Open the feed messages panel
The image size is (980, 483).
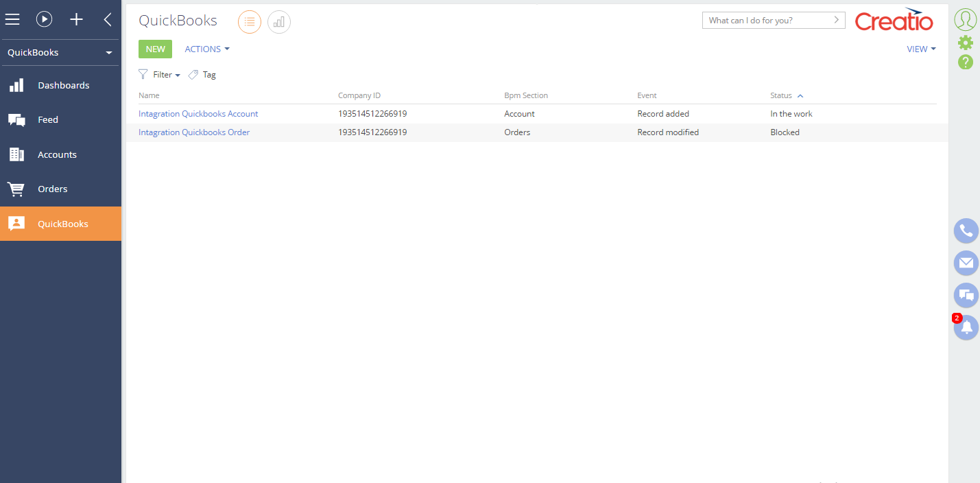pos(966,295)
